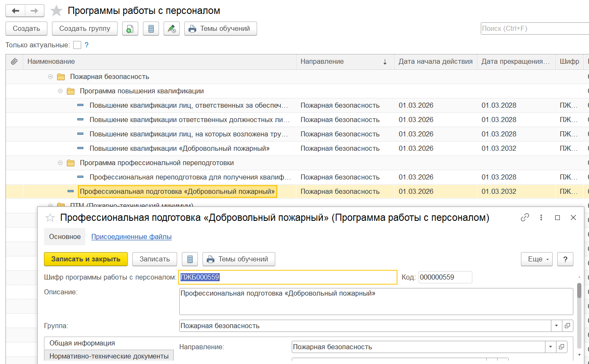The image size is (589, 364).
Task: Toggle the Только актуальные checkbox
Action: (x=77, y=45)
